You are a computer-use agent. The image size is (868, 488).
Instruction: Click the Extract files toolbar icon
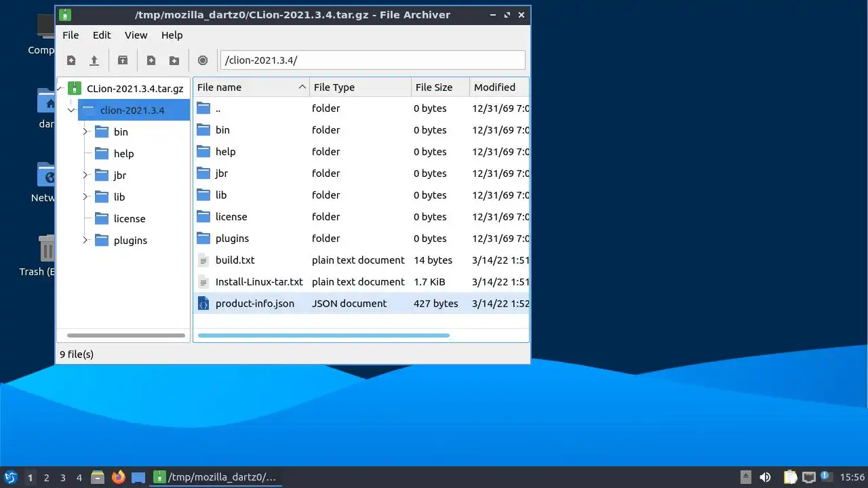click(123, 60)
